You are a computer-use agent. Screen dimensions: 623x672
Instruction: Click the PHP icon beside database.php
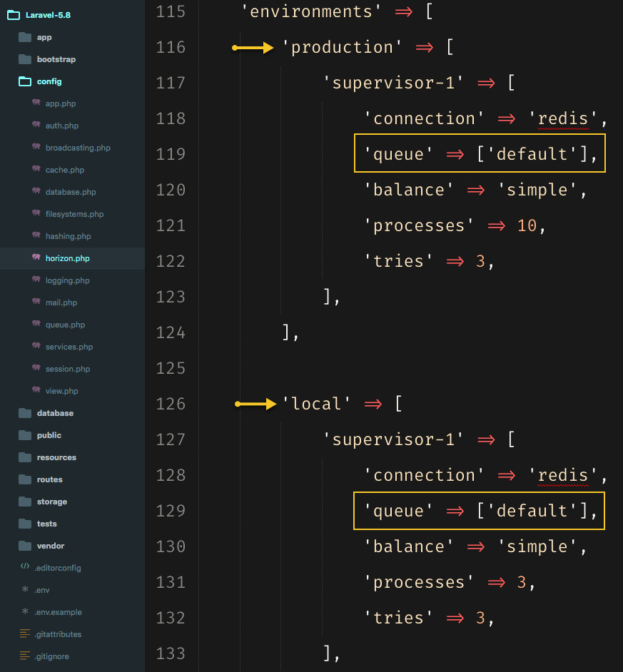[36, 191]
